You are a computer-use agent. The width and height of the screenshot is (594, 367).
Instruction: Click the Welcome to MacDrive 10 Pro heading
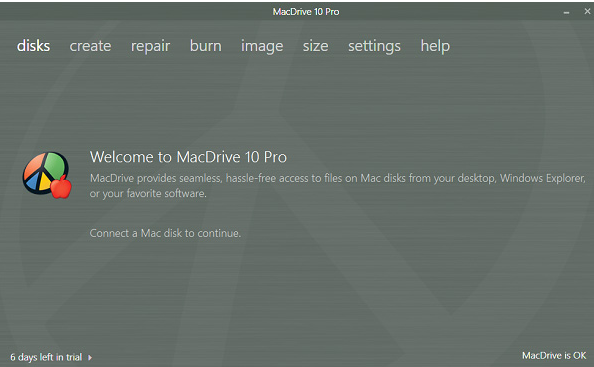[x=188, y=157]
